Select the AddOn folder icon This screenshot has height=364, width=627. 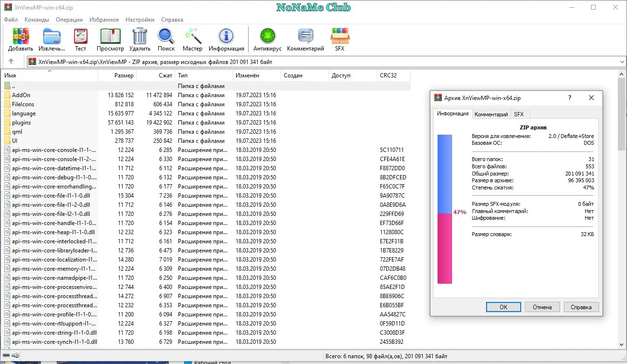pos(7,95)
